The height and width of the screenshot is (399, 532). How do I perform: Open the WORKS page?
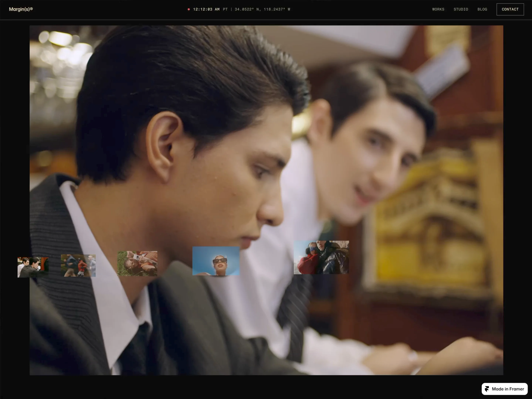coord(438,9)
